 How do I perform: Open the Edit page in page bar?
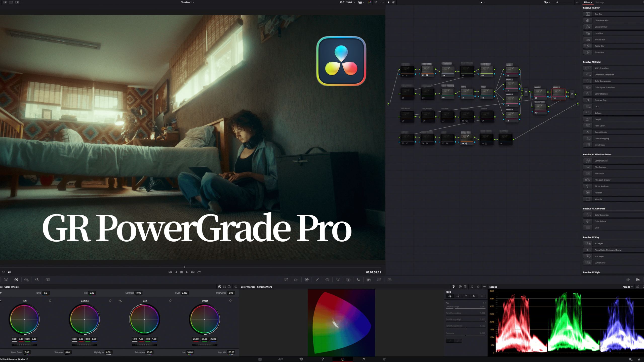[x=301, y=359]
